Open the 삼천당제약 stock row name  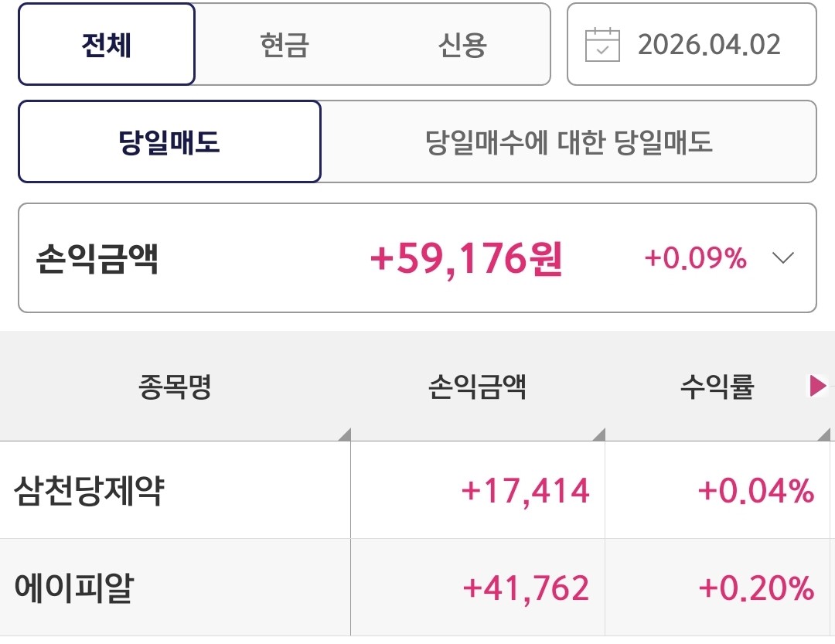89,491
